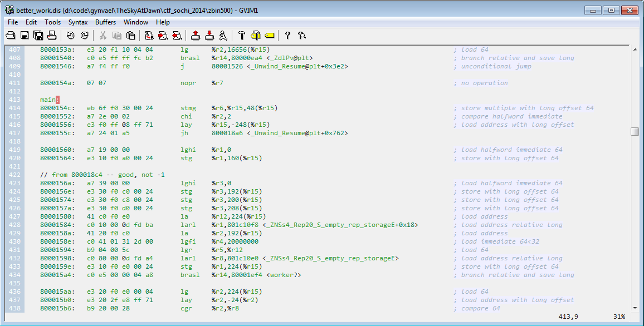Click the Find Next icon

click(163, 36)
